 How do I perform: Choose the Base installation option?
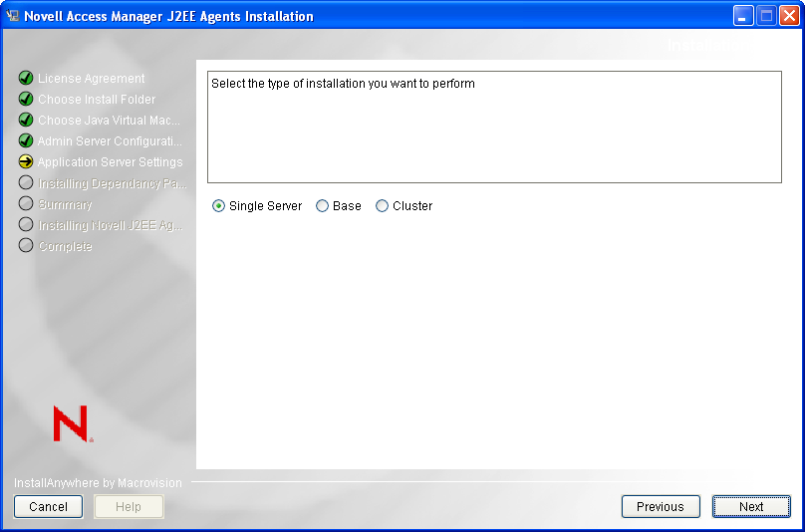[322, 206]
